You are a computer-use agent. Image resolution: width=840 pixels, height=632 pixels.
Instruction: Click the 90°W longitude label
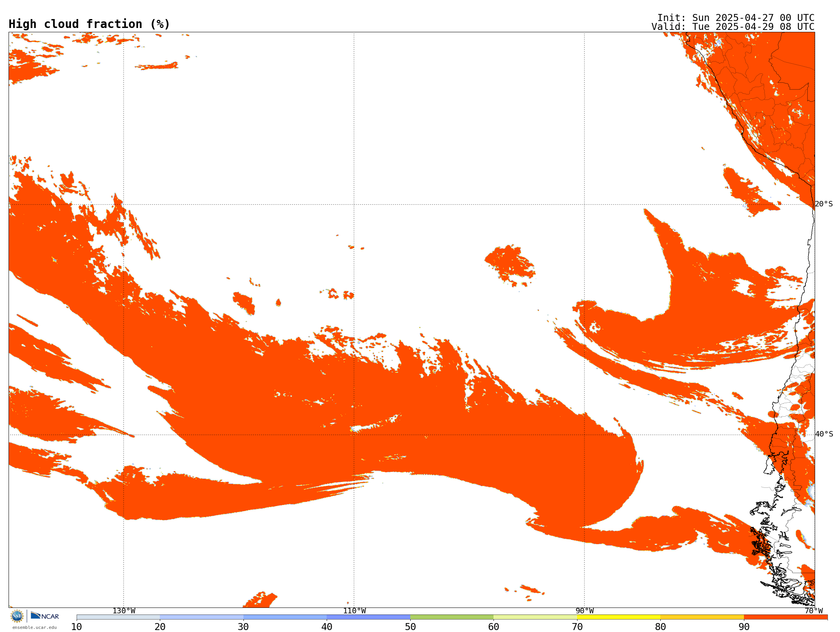(584, 611)
